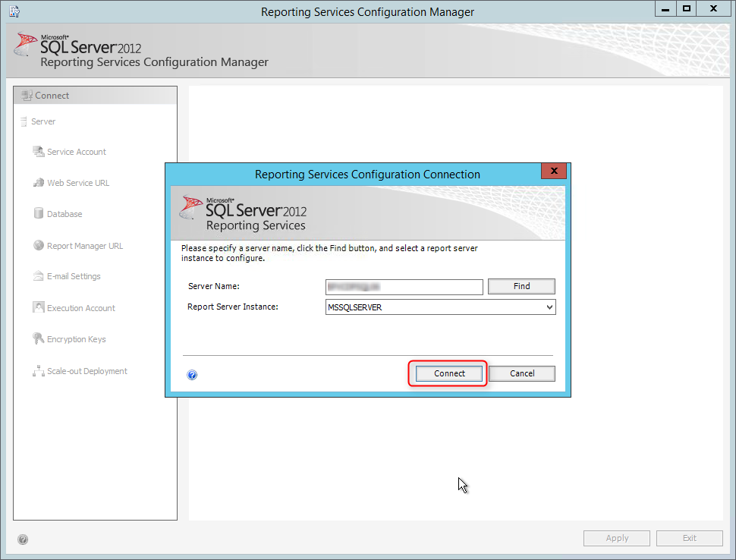Click the Connect button in dialog
This screenshot has width=736, height=560.
click(448, 373)
